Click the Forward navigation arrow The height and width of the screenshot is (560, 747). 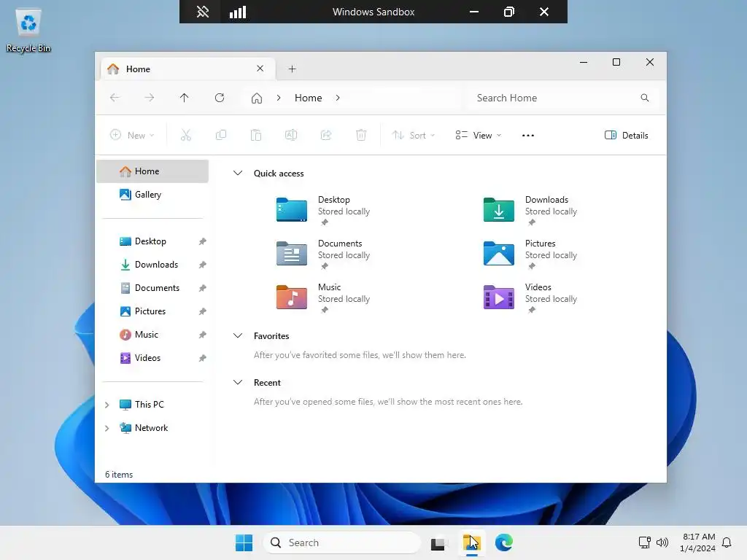[x=149, y=98]
